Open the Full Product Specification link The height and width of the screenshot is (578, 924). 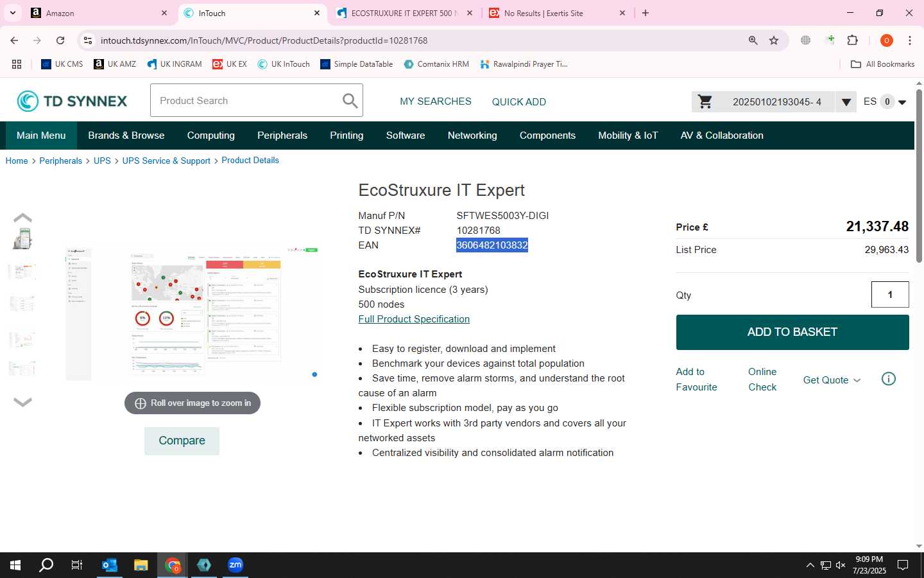click(414, 319)
